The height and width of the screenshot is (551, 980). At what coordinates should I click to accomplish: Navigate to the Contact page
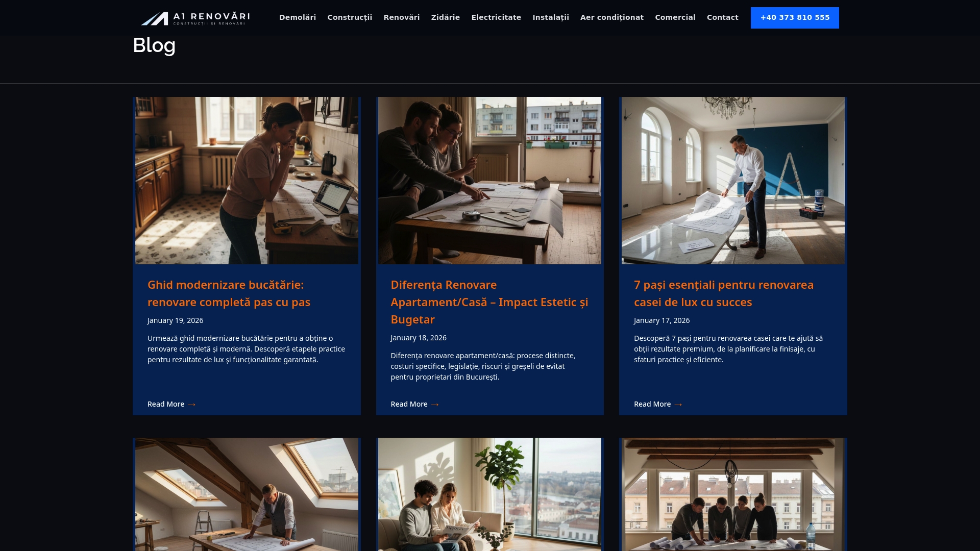(722, 17)
